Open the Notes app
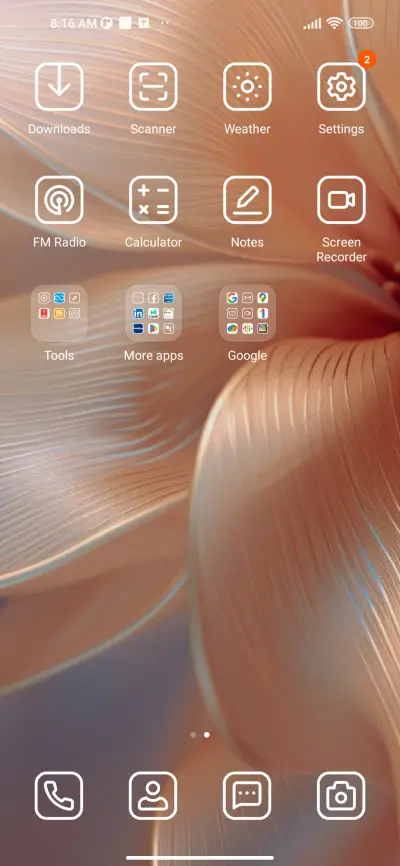Image resolution: width=400 pixels, height=866 pixels. pos(247,200)
